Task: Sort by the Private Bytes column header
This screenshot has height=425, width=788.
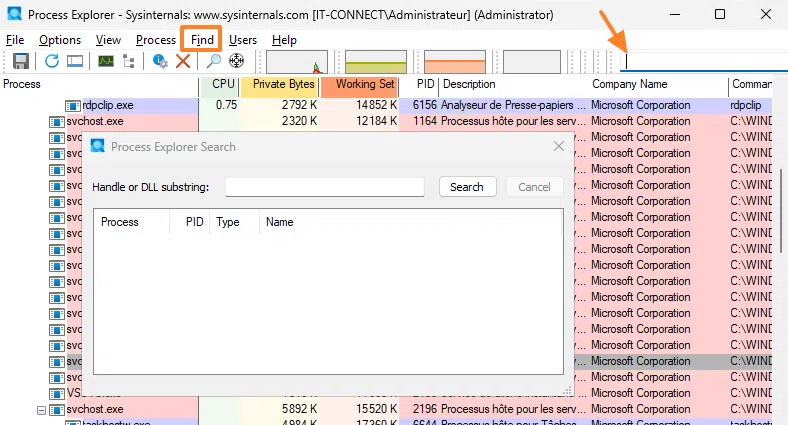Action: (x=284, y=85)
